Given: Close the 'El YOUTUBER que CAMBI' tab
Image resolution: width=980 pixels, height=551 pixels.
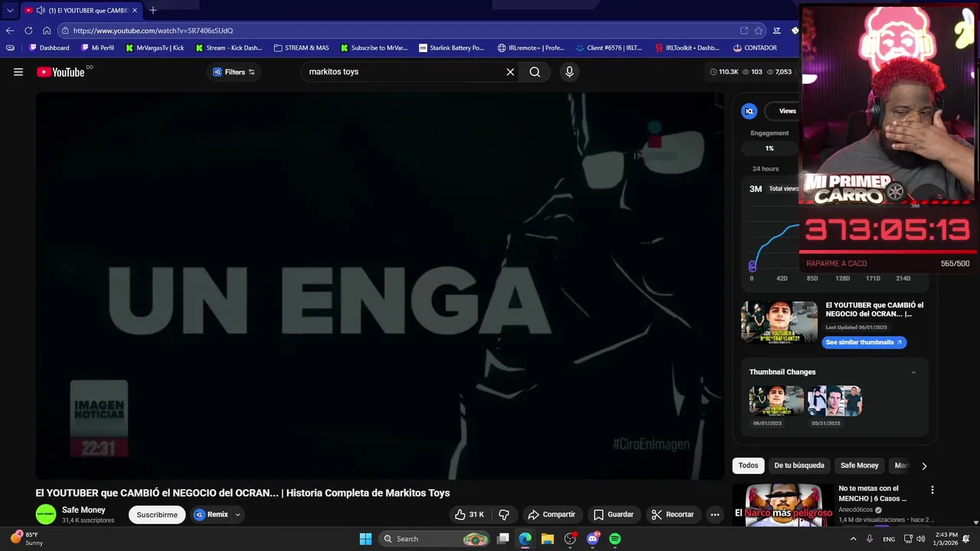Looking at the screenshot, I should point(135,11).
